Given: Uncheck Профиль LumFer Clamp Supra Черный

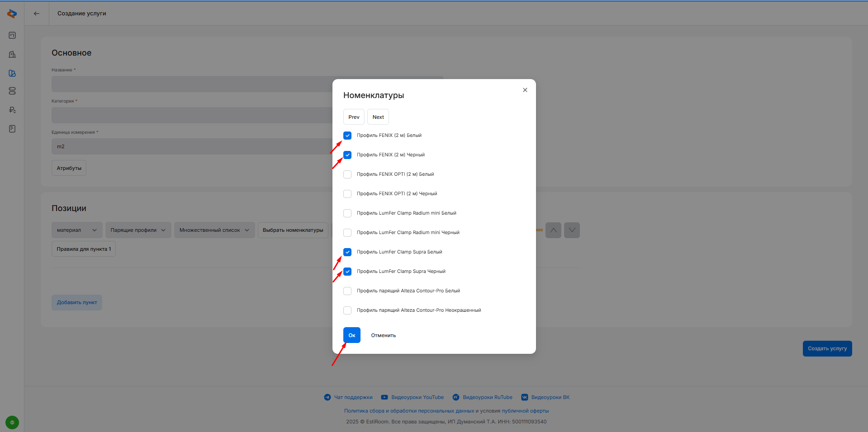Looking at the screenshot, I should 347,272.
